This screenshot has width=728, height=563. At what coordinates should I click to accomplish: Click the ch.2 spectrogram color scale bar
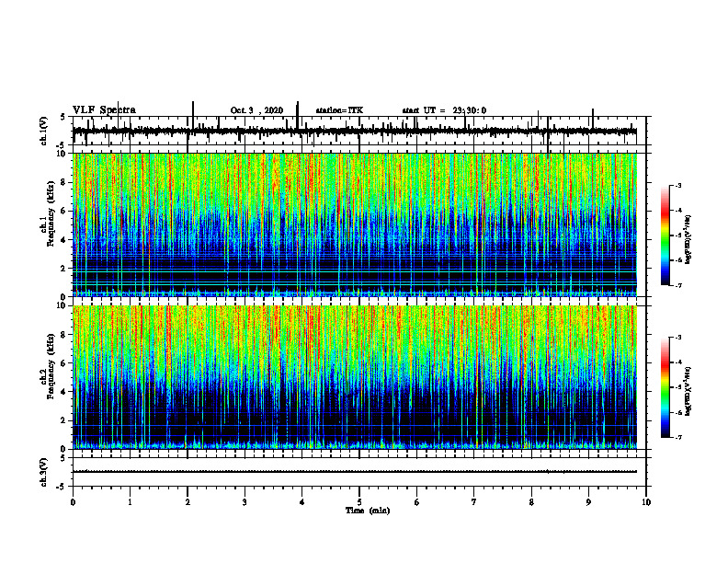665,387
